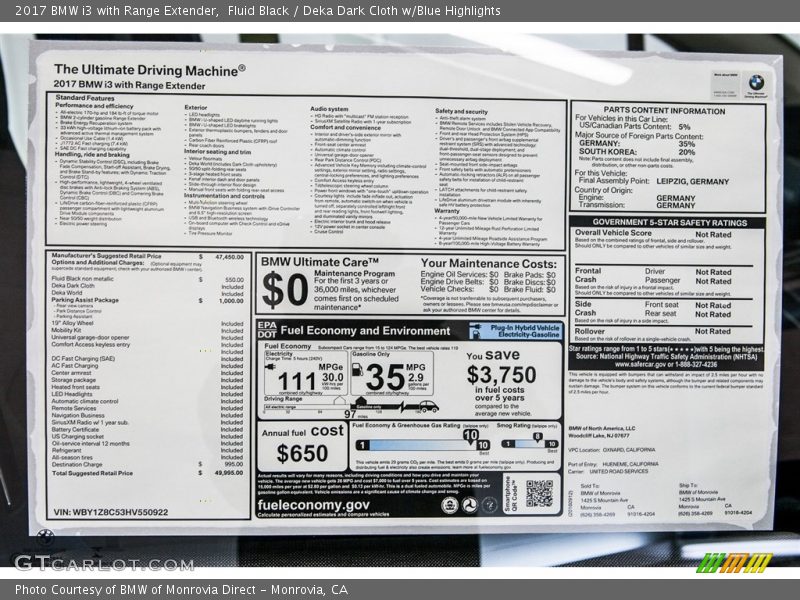Click 'Your Maintenance Costs:' heading
This screenshot has width=800, height=600.
pos(489,264)
